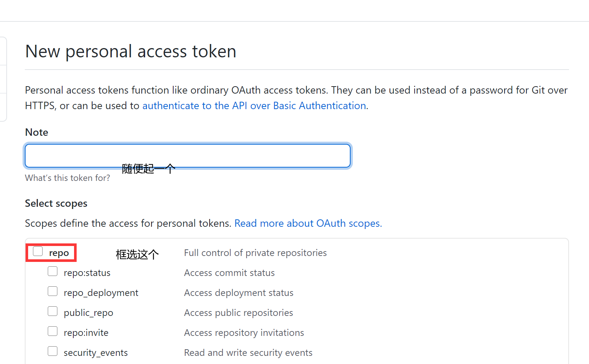Click the "Select scopes" heading
The height and width of the screenshot is (364, 589).
(x=56, y=203)
